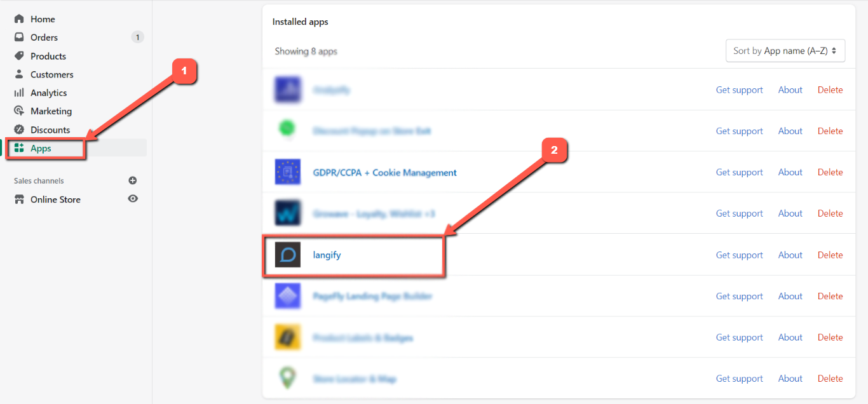Delete the Growave app
This screenshot has height=404, width=868.
(831, 213)
